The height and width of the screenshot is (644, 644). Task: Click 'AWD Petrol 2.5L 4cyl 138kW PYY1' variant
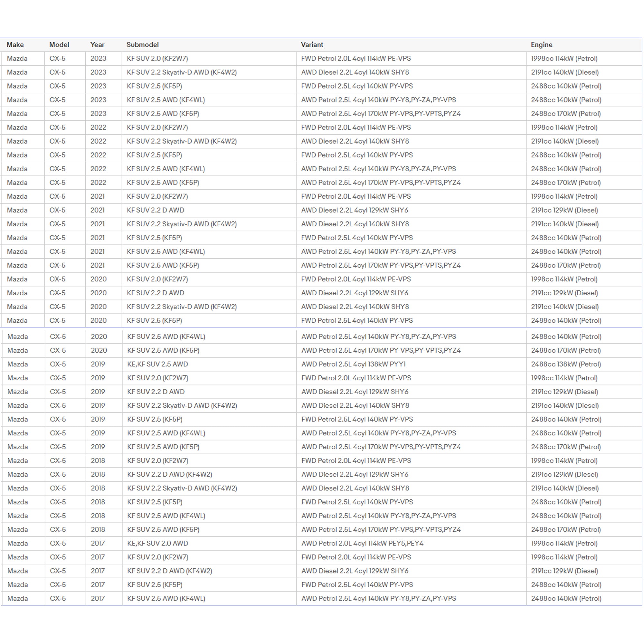click(353, 364)
